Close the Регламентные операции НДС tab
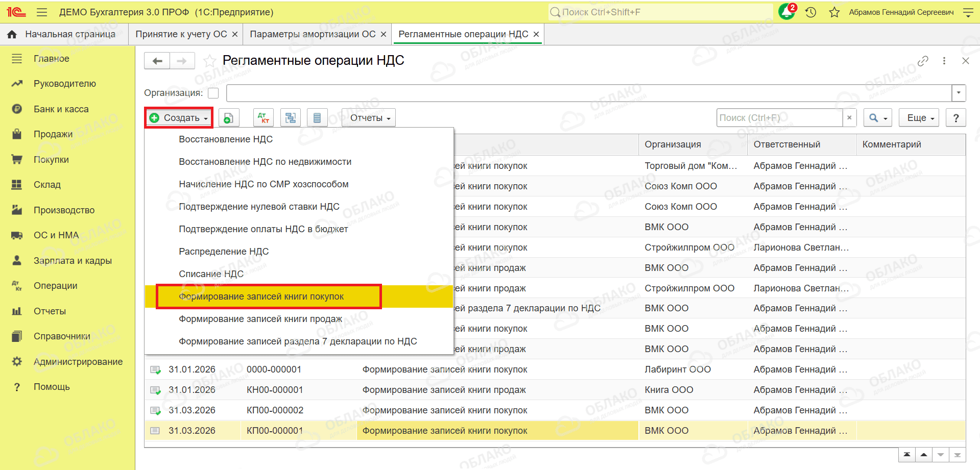The width and height of the screenshot is (980, 470). (x=536, y=34)
